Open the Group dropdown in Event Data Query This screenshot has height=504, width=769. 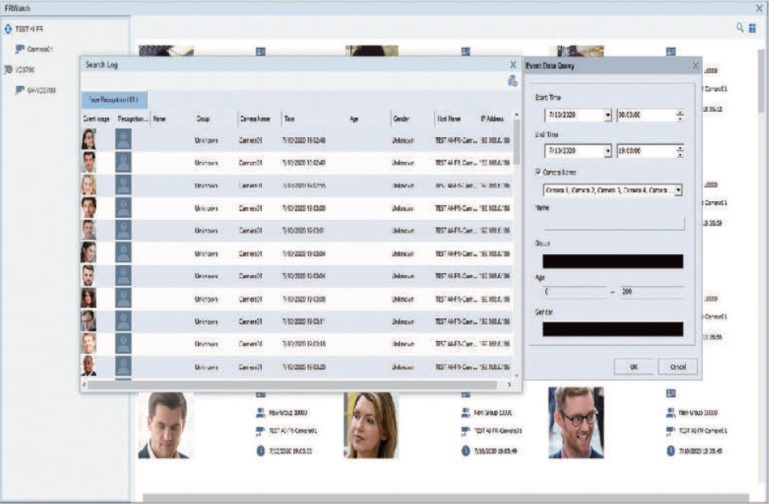click(613, 261)
